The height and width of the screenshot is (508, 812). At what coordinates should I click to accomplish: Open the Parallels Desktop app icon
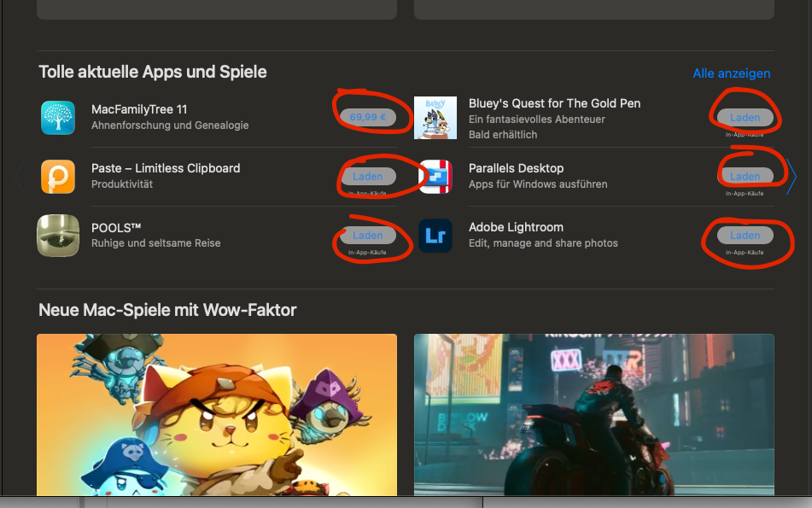pyautogui.click(x=435, y=177)
